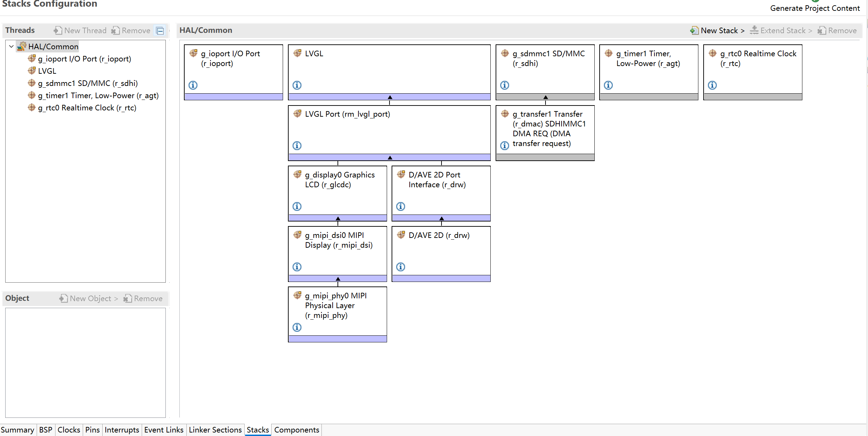Click info icon on D/AVE 2D Port Interface block
The image size is (868, 436).
(401, 206)
